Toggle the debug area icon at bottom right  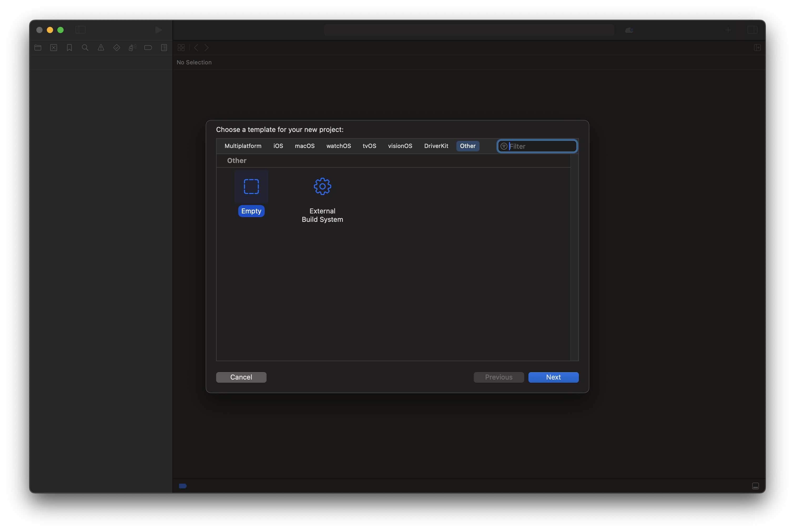click(x=756, y=486)
